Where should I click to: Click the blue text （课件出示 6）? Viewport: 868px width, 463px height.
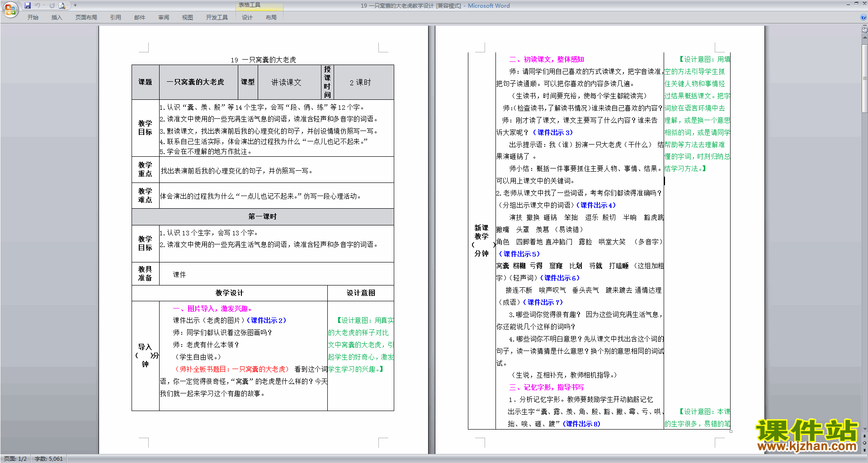[560, 278]
